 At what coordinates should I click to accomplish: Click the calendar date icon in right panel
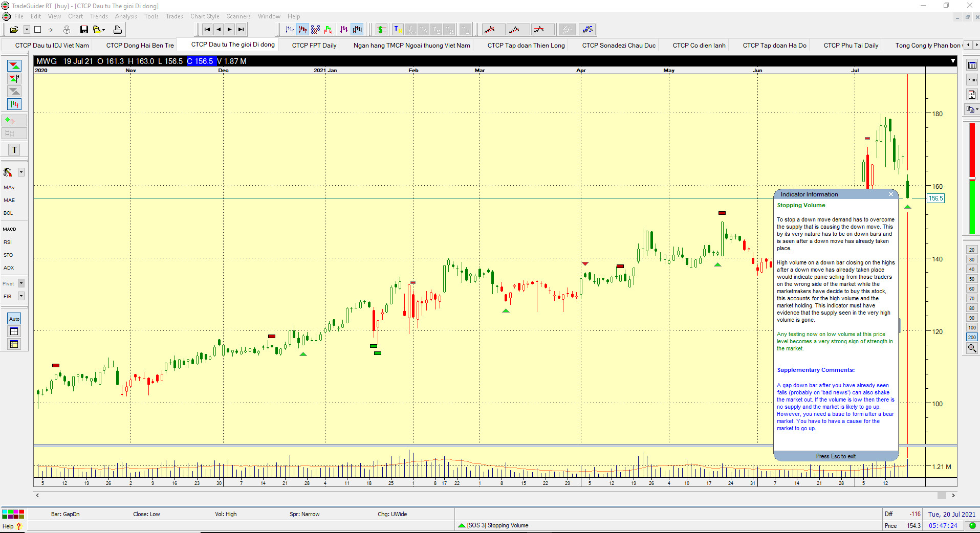tap(972, 65)
